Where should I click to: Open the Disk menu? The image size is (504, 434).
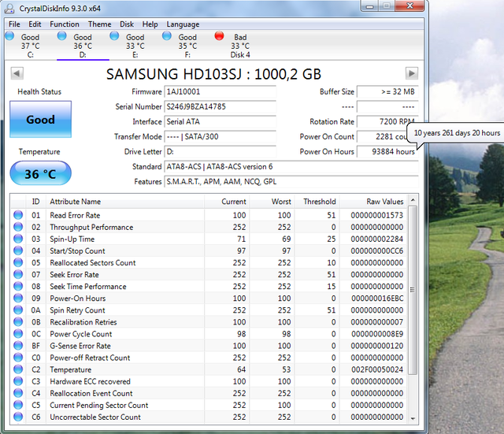[127, 24]
